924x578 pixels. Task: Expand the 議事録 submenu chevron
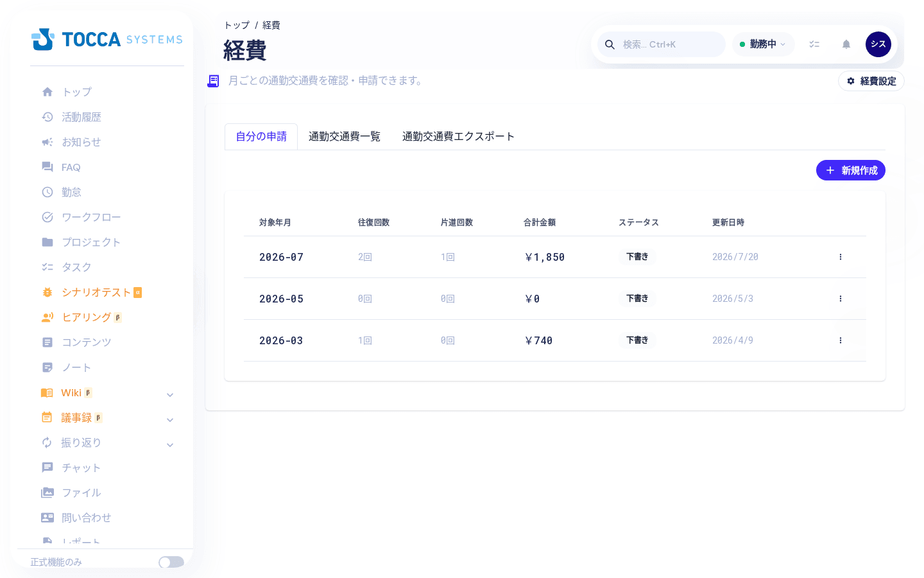click(x=170, y=419)
